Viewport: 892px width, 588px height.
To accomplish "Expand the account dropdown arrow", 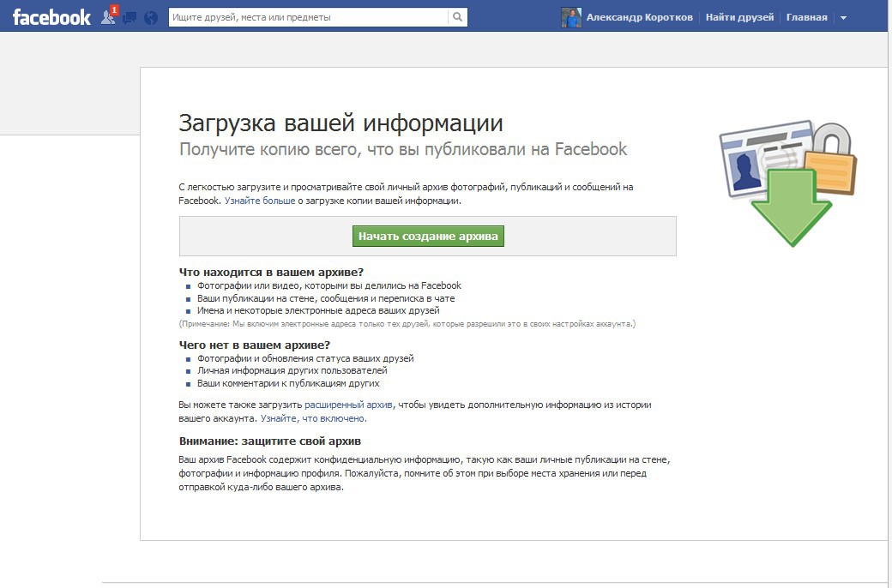I will (x=843, y=18).
